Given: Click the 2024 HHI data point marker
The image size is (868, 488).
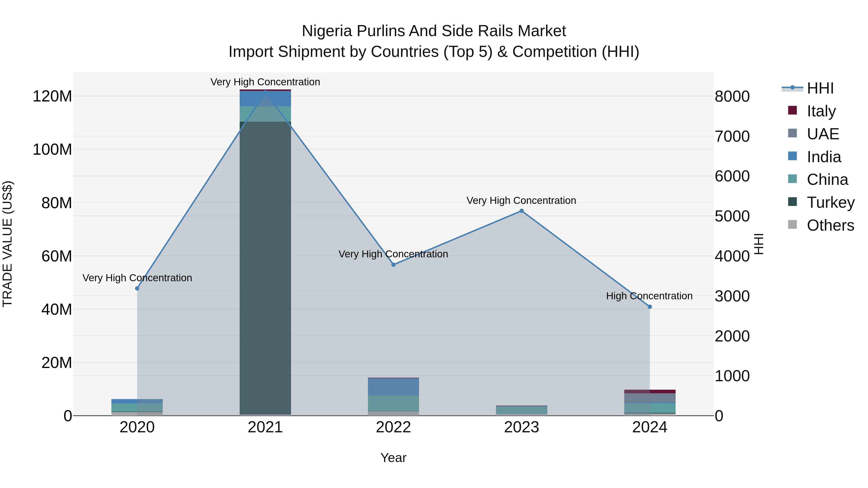Looking at the screenshot, I should [x=650, y=307].
